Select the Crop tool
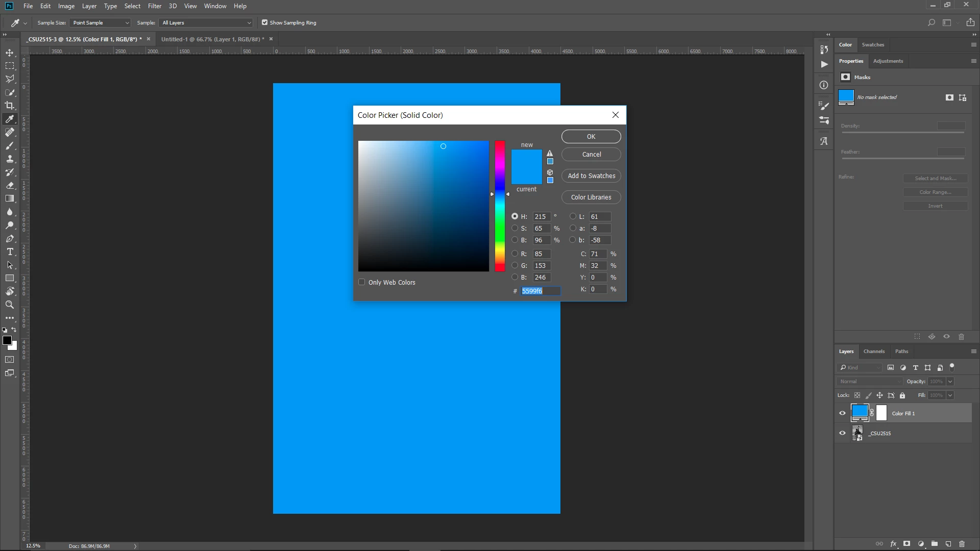The width and height of the screenshot is (980, 551). 10,106
